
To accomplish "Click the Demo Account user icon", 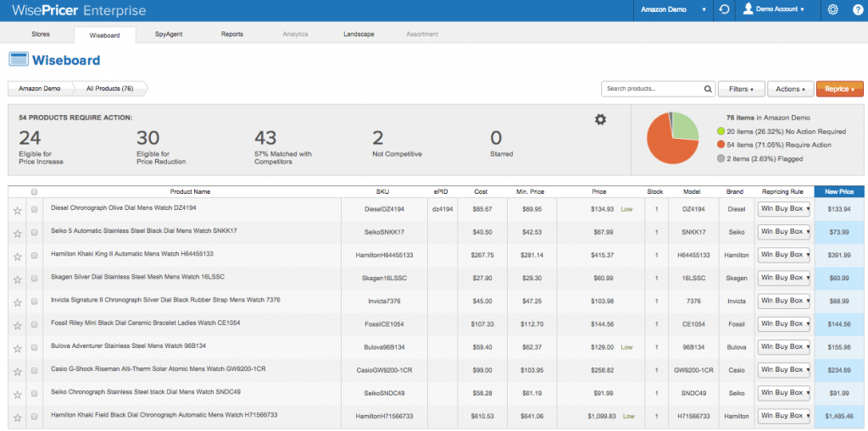I will click(748, 8).
